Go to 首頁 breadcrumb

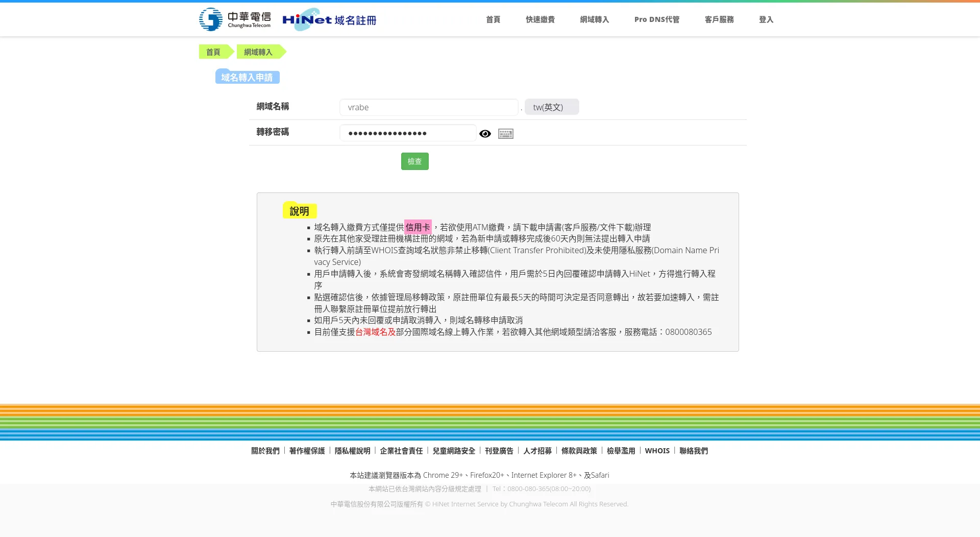pos(213,52)
